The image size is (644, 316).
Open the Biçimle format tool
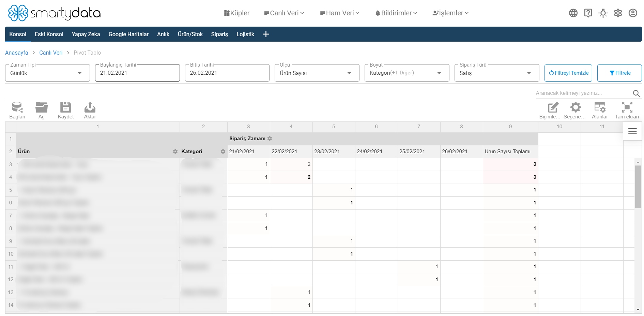(x=550, y=110)
